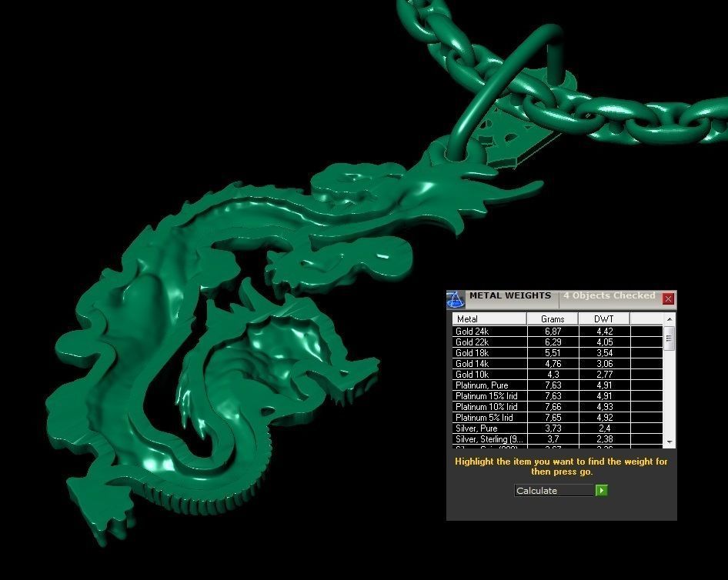This screenshot has width=728, height=580.
Task: Click the 7,66 grams value for Platinum 10% Irid
Action: pyautogui.click(x=553, y=406)
